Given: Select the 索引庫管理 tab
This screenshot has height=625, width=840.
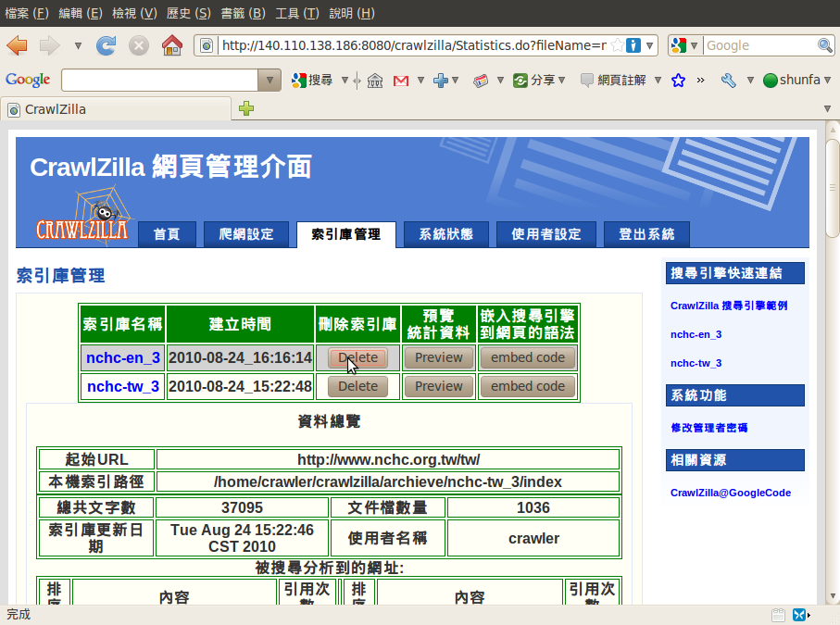Looking at the screenshot, I should point(346,234).
